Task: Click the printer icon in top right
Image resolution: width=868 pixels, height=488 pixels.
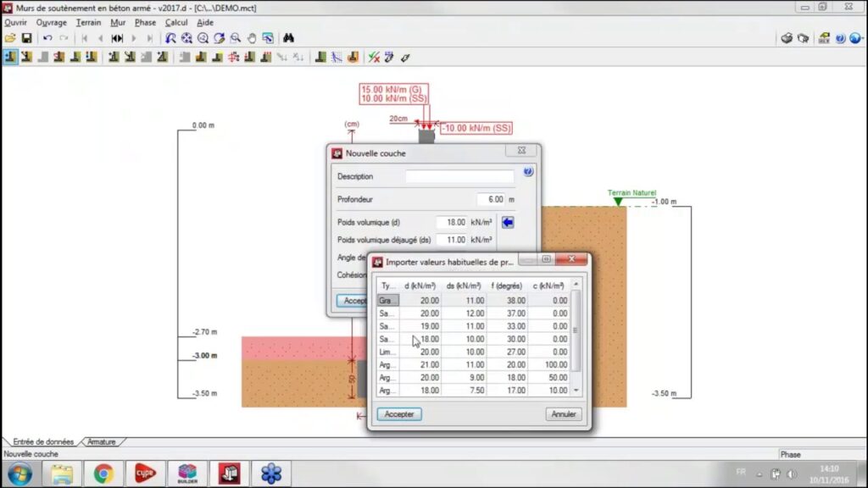Action: coord(787,38)
